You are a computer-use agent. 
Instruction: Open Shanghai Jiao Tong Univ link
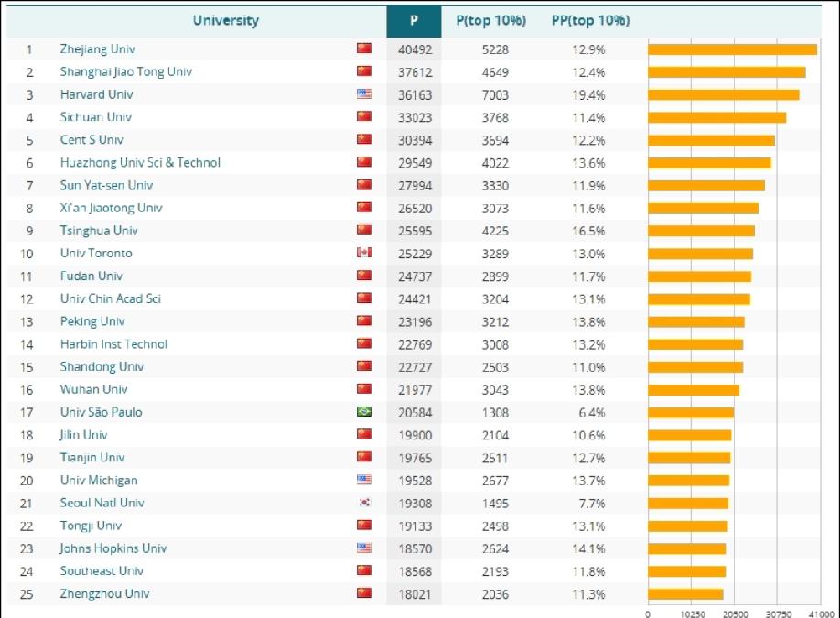coord(126,71)
